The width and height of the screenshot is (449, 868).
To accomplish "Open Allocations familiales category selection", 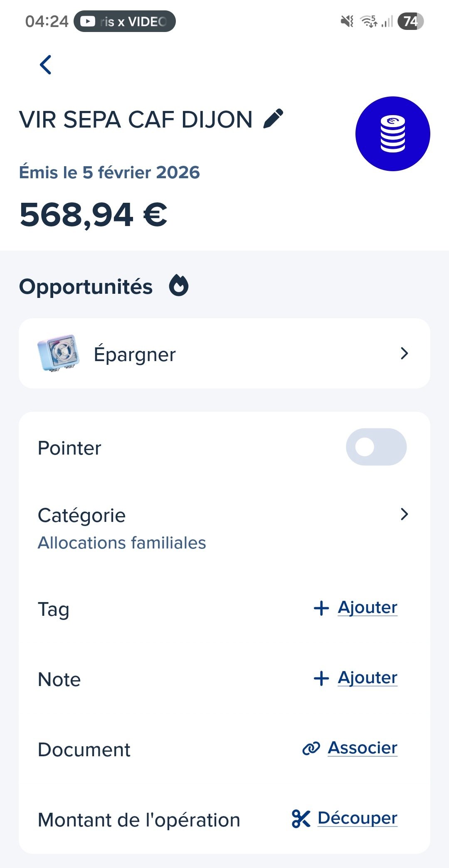I will (122, 543).
